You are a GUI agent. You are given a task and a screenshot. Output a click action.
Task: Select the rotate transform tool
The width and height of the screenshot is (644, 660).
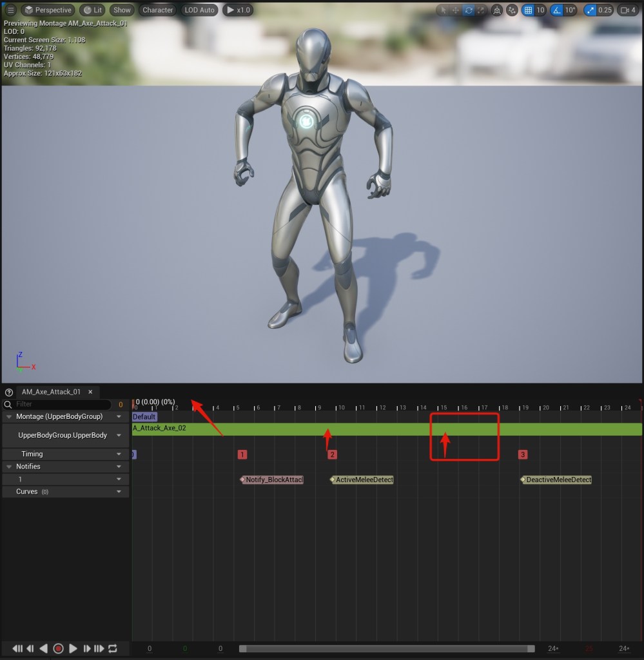469,10
